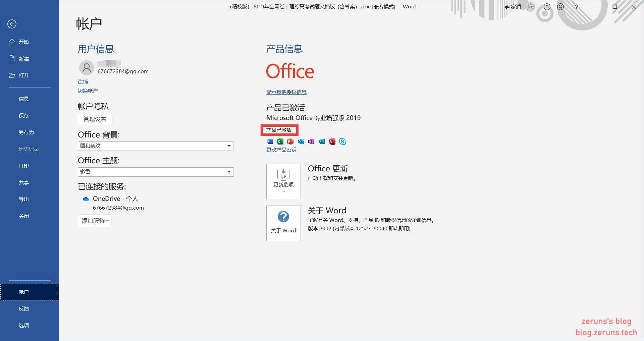Click the Access app icon
This screenshot has height=341, width=644.
tap(332, 141)
